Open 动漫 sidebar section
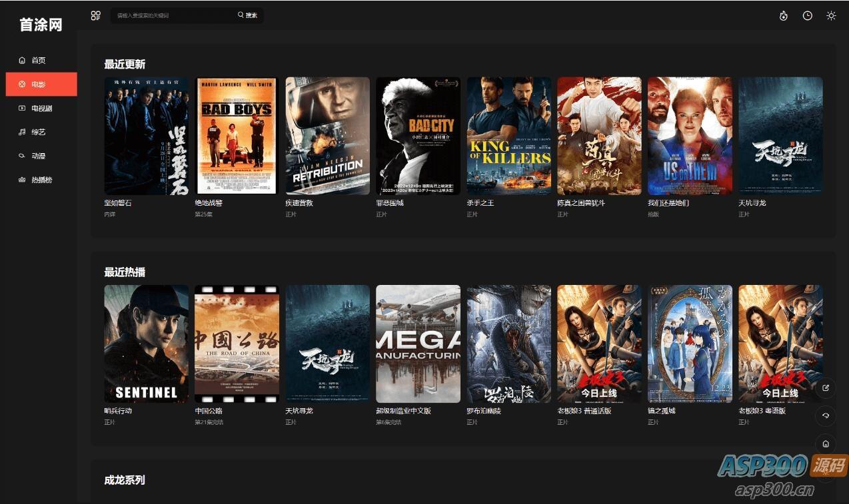The width and height of the screenshot is (849, 504). tap(39, 156)
